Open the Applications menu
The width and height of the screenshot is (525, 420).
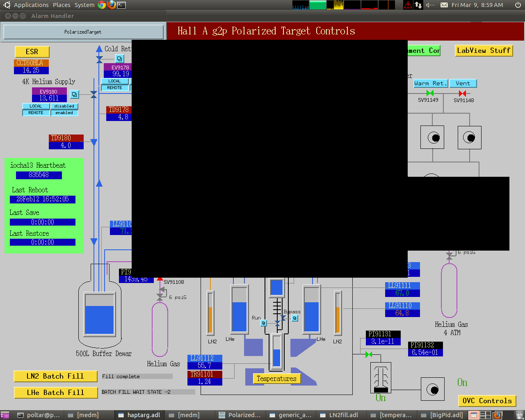click(31, 5)
